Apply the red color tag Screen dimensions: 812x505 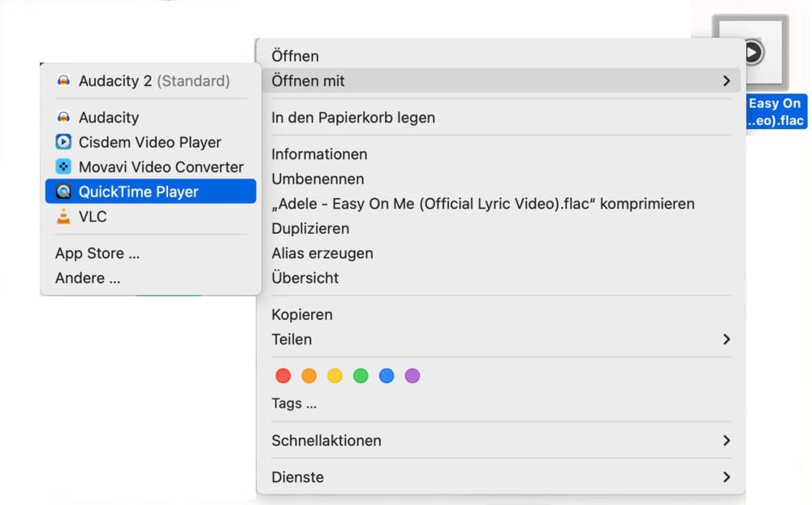click(x=283, y=376)
